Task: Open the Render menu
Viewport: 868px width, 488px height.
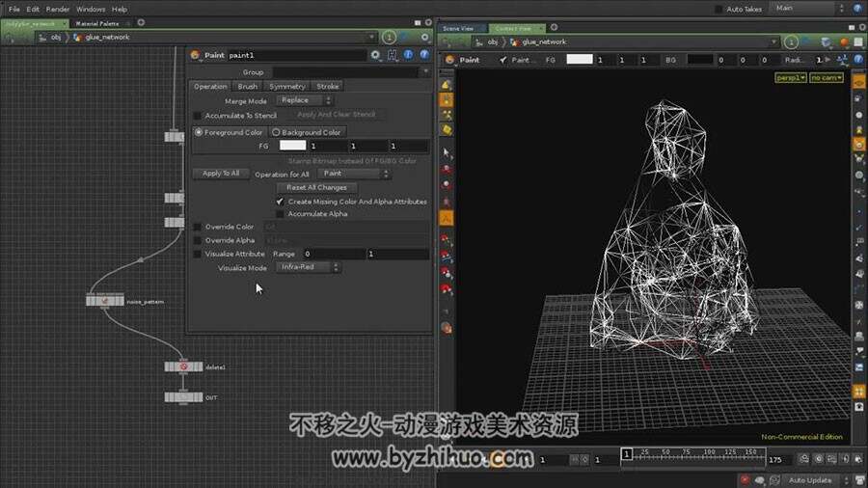Action: pos(58,9)
